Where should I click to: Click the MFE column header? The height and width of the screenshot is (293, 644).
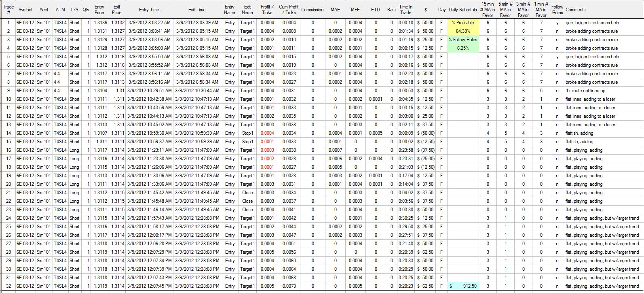coord(355,10)
